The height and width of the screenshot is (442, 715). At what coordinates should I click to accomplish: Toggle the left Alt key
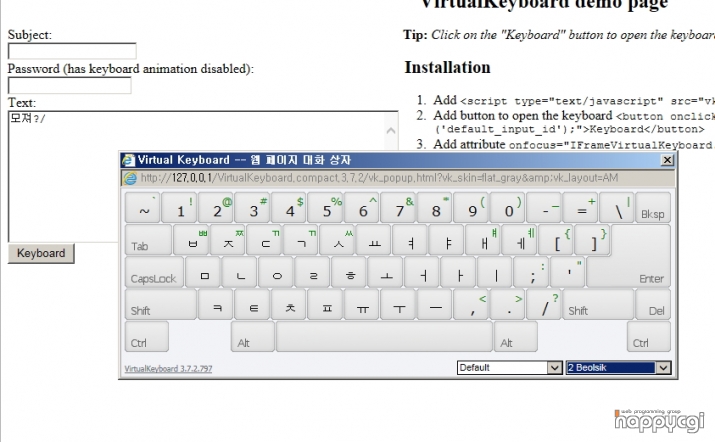tap(253, 337)
